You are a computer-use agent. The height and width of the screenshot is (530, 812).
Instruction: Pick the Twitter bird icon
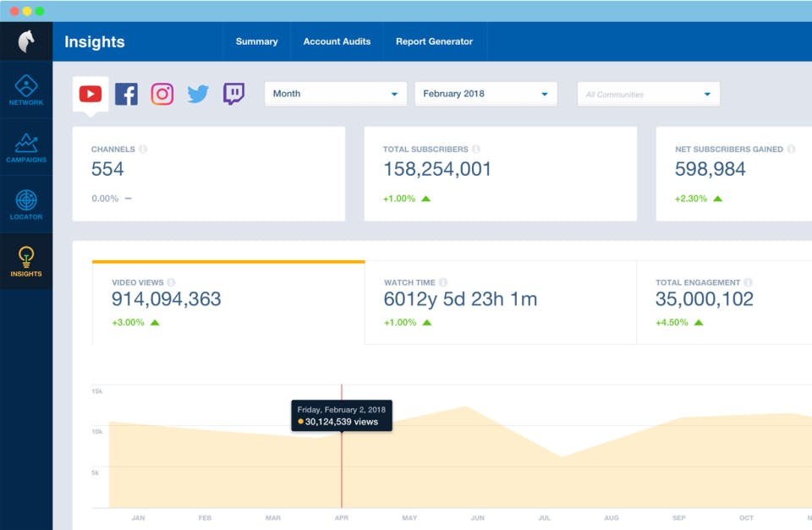[198, 94]
